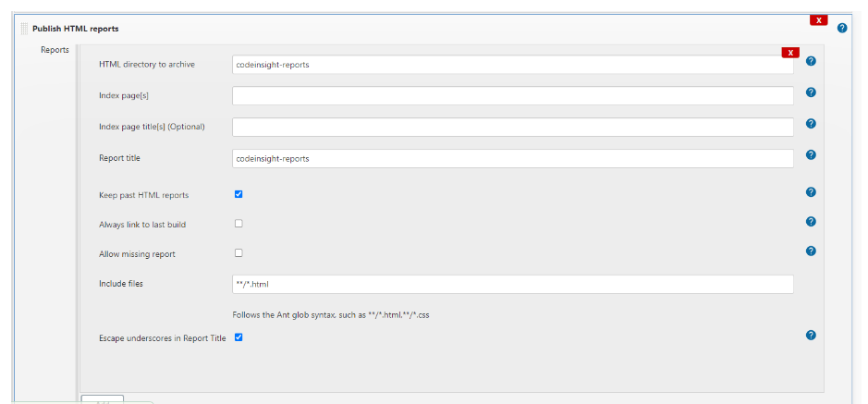This screenshot has height=404, width=868.
Task: Select the Report title text field
Action: click(512, 159)
